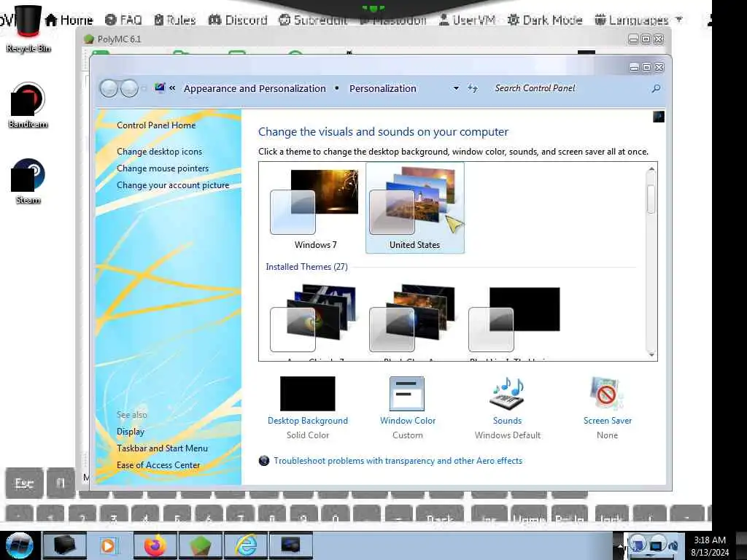Screen dimensions: 747x560
Task: Open Firefox from the taskbar
Action: 155,545
